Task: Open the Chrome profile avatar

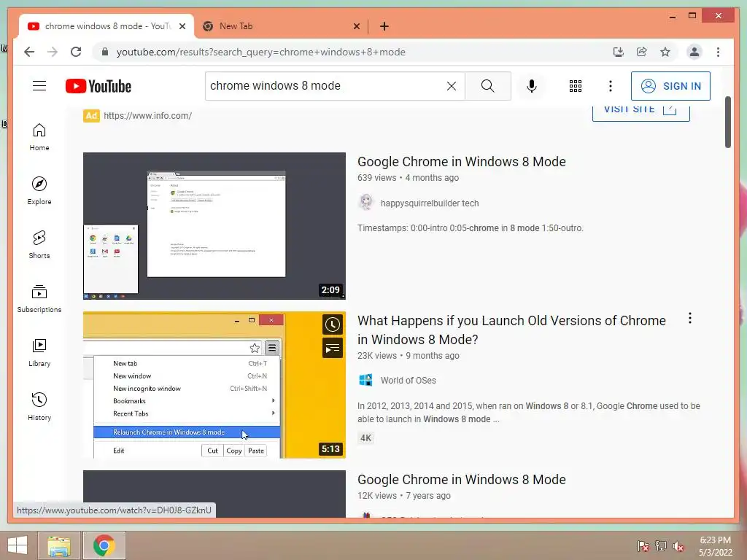Action: pos(694,52)
